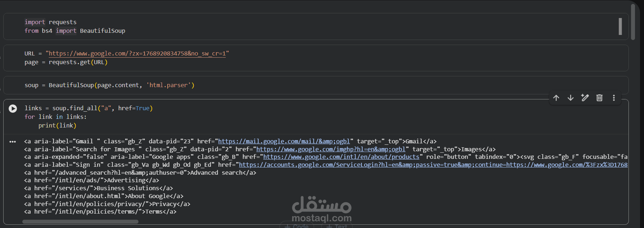Click the 'page = requests.get(URL)' line
This screenshot has width=644, height=228.
66,62
